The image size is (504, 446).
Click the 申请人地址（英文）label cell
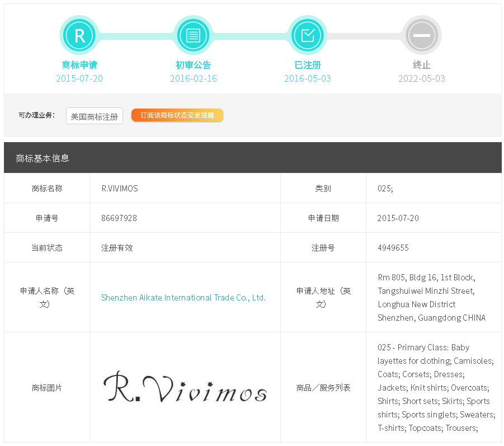click(x=323, y=298)
